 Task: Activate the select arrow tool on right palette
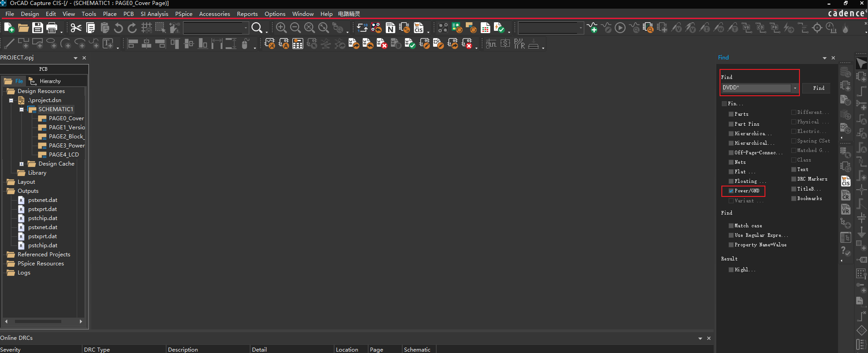click(861, 63)
